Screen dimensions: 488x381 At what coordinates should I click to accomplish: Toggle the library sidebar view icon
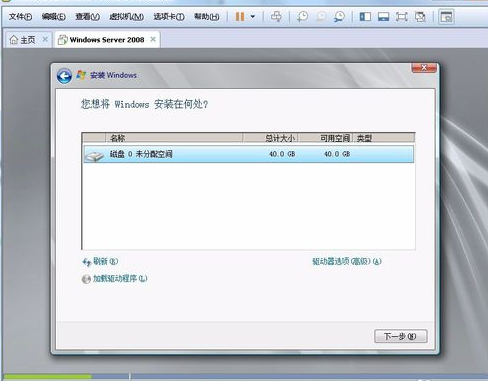(365, 16)
